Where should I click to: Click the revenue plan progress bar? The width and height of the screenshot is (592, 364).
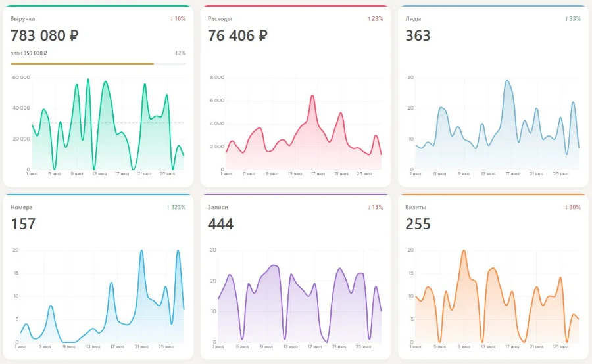click(x=98, y=64)
